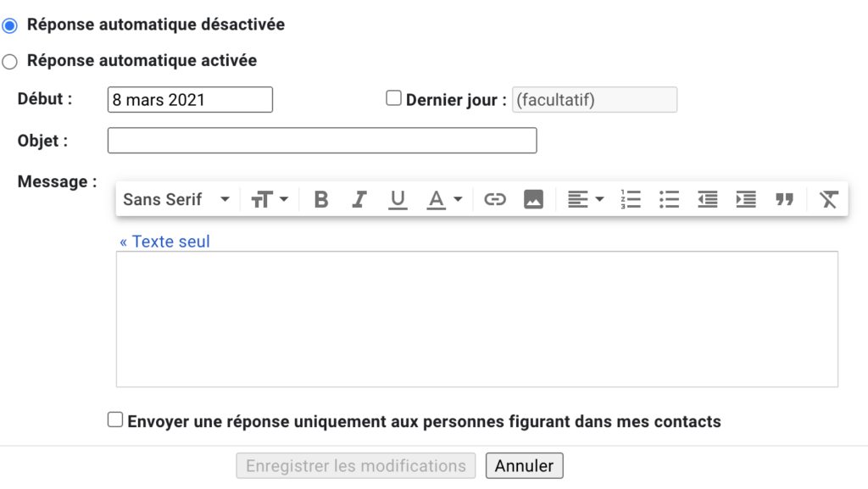This screenshot has width=868, height=489.
Task: Create a bulleted list
Action: pyautogui.click(x=670, y=200)
